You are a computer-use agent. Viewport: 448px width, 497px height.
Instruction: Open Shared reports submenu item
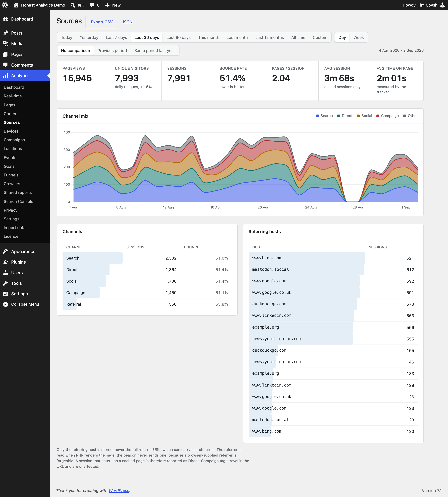pos(18,193)
